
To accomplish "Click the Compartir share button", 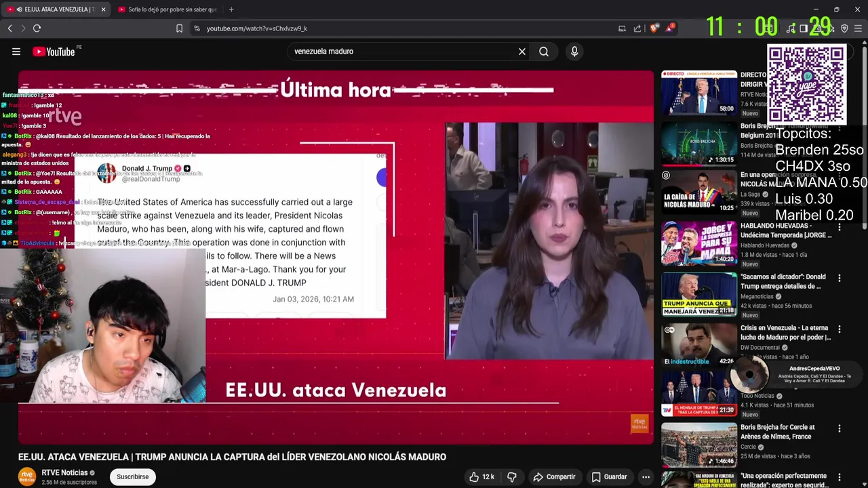I will (554, 477).
